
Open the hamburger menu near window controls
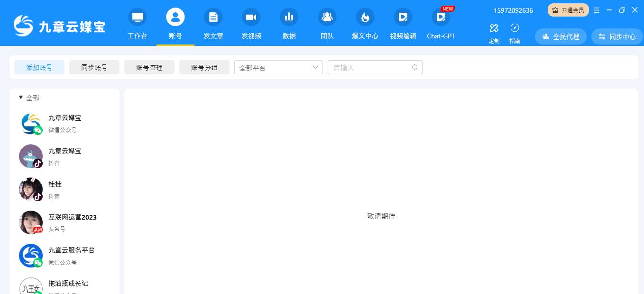tap(597, 9)
